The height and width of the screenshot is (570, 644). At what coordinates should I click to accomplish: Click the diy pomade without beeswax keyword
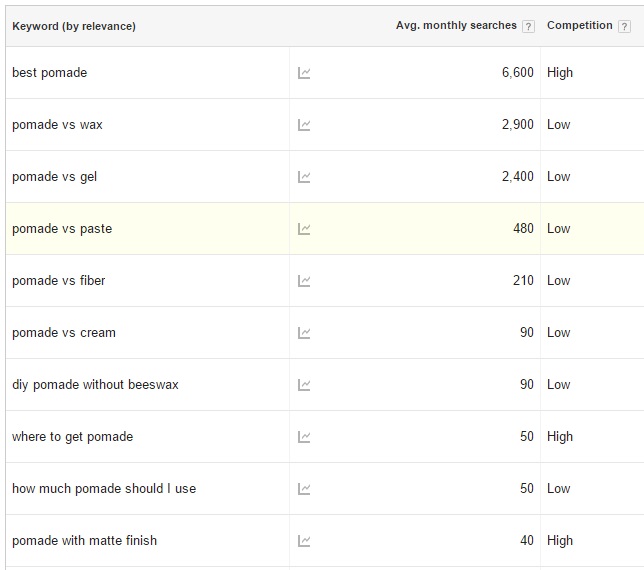coord(95,385)
